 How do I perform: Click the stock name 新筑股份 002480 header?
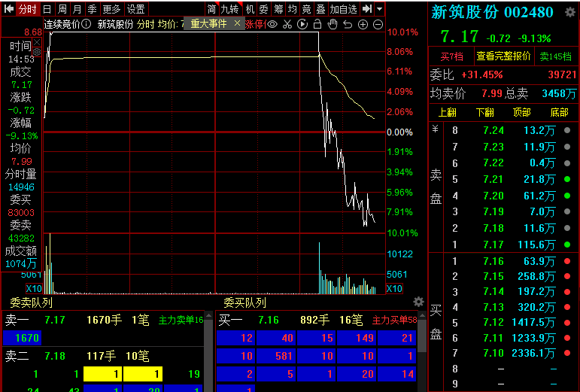(x=492, y=12)
